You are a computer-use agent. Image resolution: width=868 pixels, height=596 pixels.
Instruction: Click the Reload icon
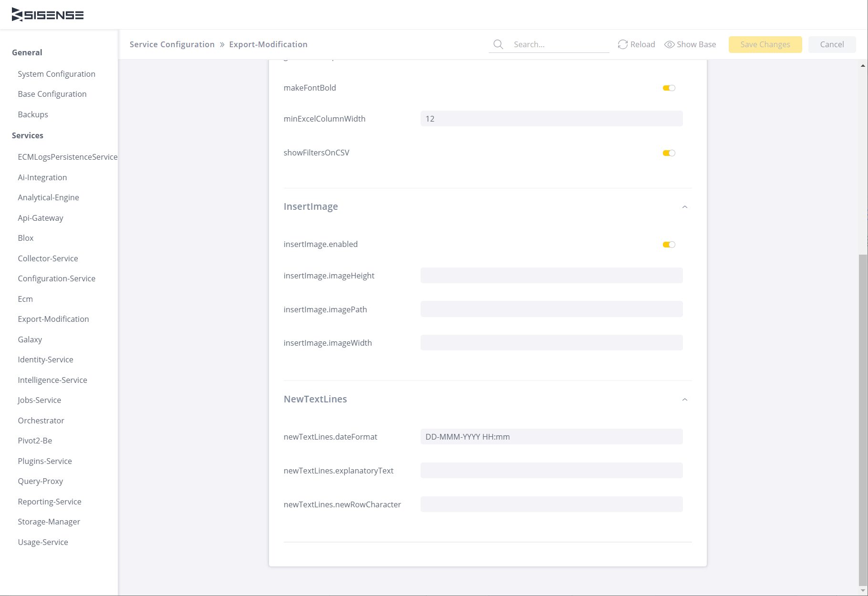point(622,44)
